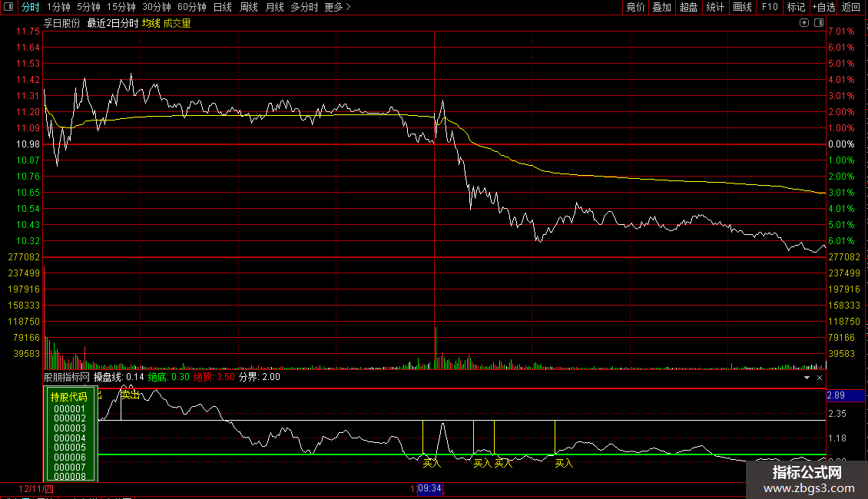Screen dimensions: 868x499
Task: Switch to 日线 daily chart
Action: tap(223, 7)
